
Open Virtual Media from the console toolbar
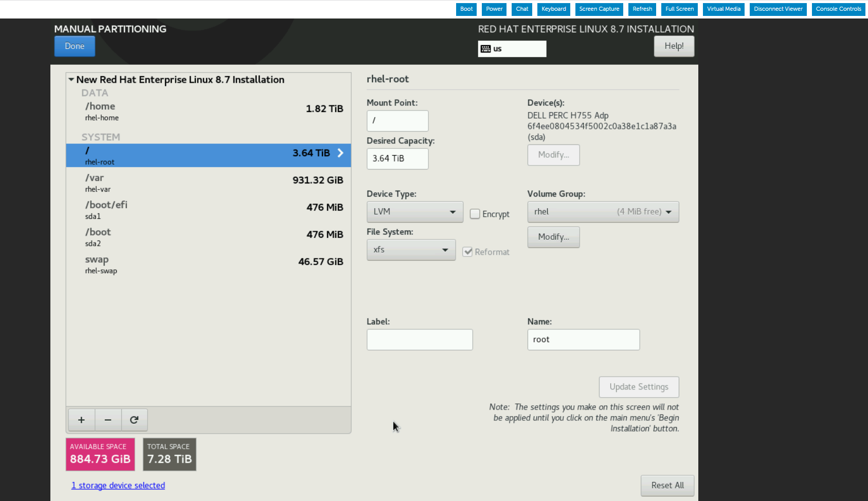click(723, 9)
